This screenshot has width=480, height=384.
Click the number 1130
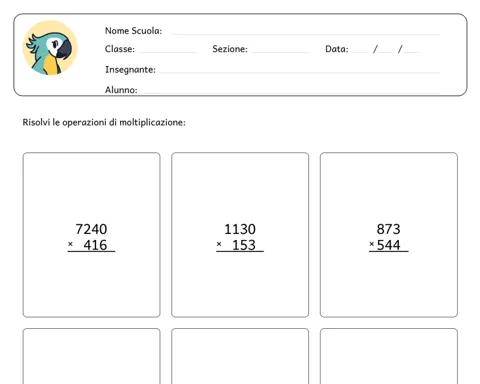240,229
